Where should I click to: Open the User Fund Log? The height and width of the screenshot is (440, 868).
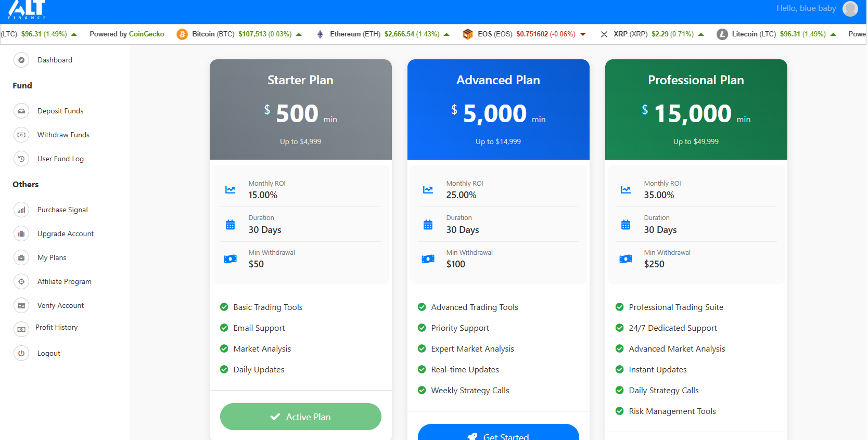click(x=60, y=159)
